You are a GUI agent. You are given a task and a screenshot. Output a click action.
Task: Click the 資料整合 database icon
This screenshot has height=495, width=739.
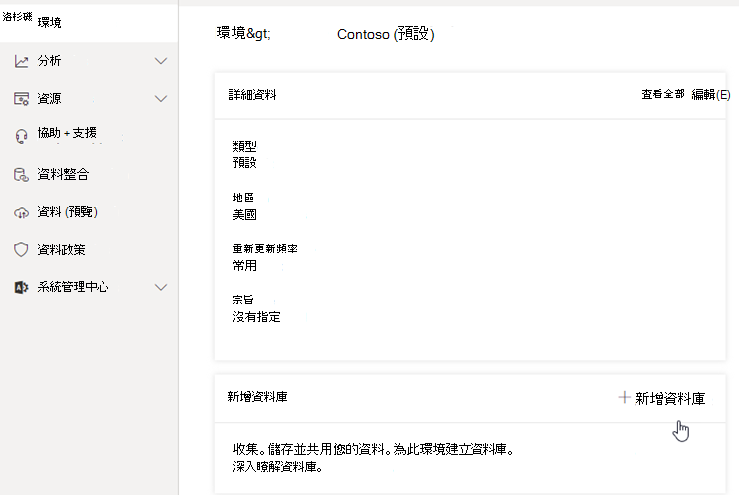pyautogui.click(x=21, y=174)
